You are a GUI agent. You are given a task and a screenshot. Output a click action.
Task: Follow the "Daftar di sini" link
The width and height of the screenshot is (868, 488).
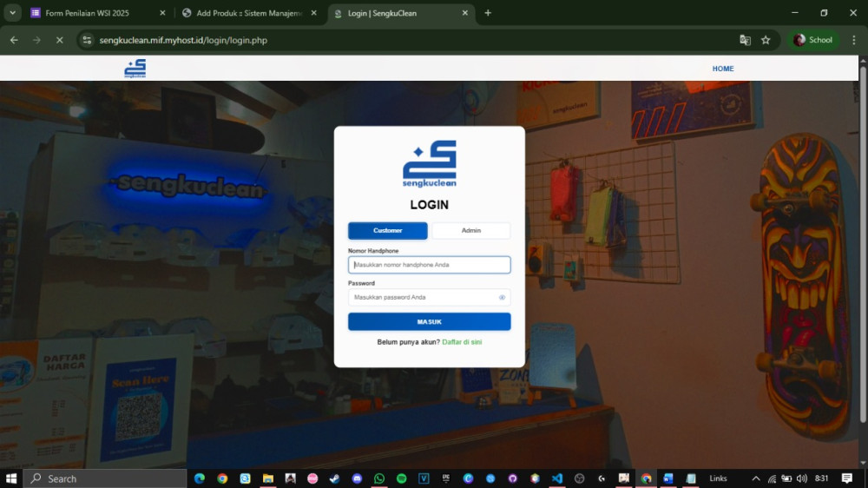pyautogui.click(x=462, y=342)
